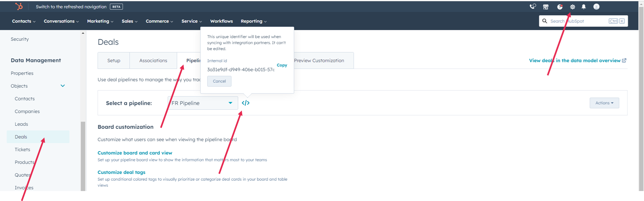This screenshot has height=201, width=644.
Task: Open the calling phone icon
Action: [533, 6]
